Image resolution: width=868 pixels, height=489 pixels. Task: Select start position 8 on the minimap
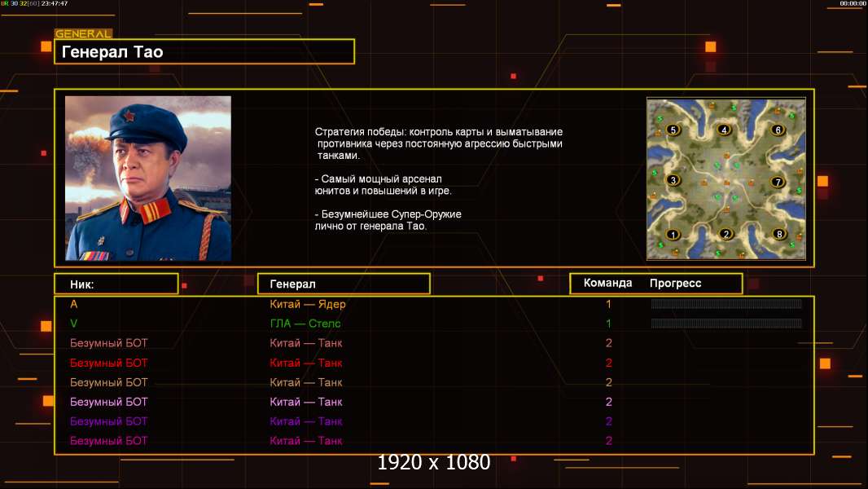click(x=779, y=234)
